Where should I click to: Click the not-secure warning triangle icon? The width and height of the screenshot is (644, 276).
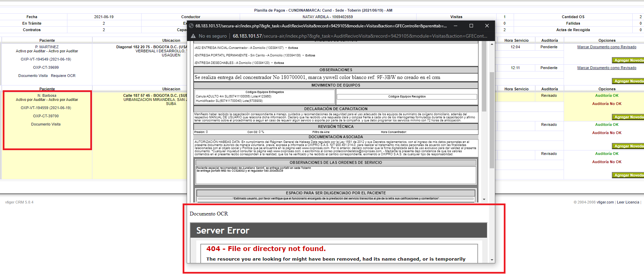click(193, 36)
